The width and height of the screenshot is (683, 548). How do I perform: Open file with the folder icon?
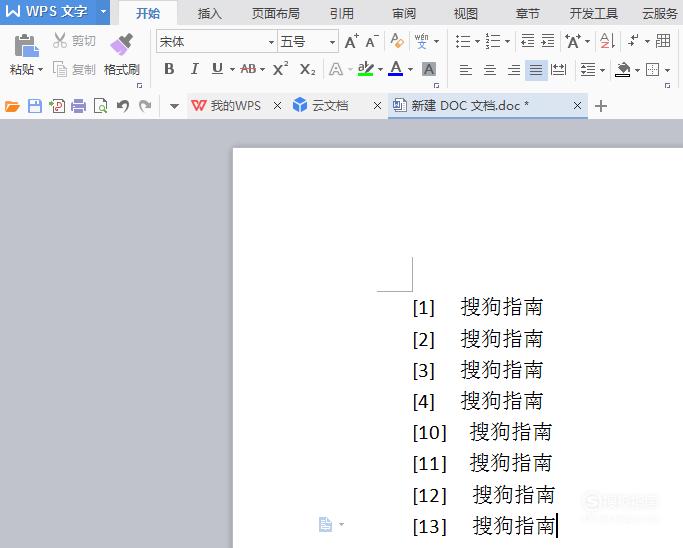12,106
